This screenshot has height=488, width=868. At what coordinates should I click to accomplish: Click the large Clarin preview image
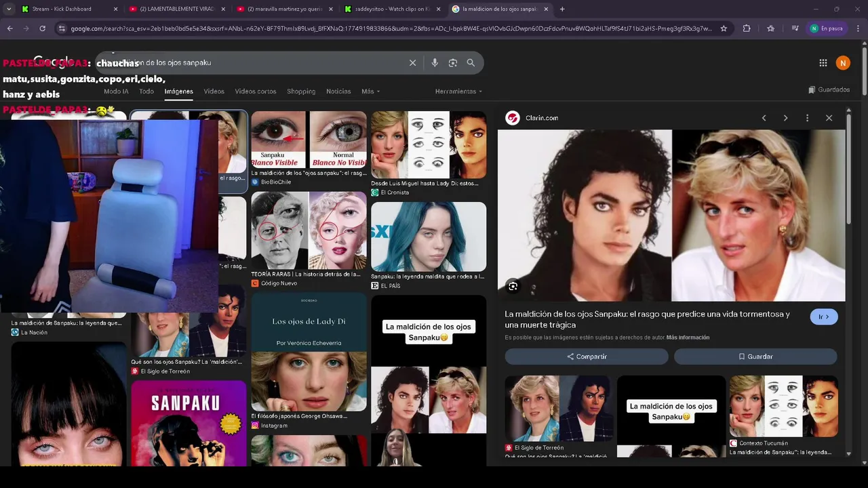point(671,215)
